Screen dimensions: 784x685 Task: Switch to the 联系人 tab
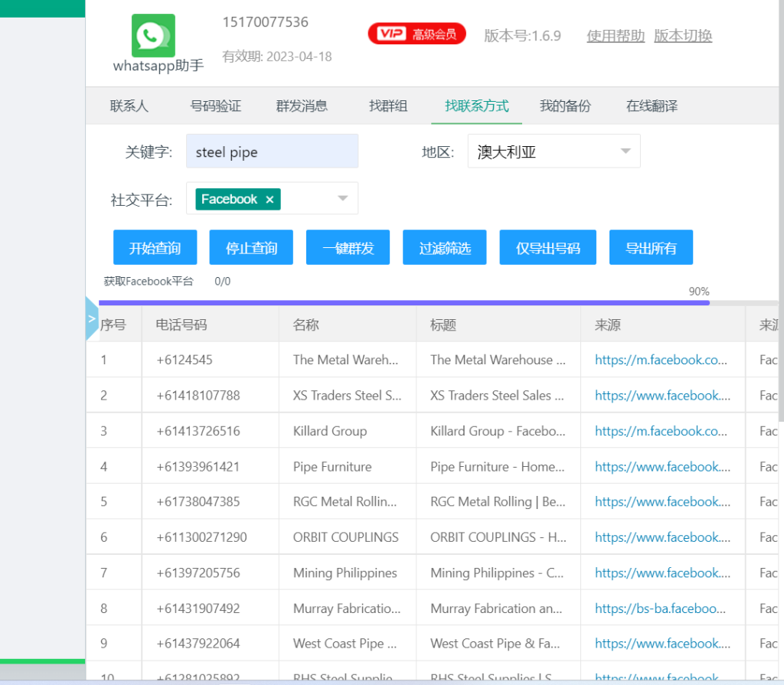tap(129, 106)
